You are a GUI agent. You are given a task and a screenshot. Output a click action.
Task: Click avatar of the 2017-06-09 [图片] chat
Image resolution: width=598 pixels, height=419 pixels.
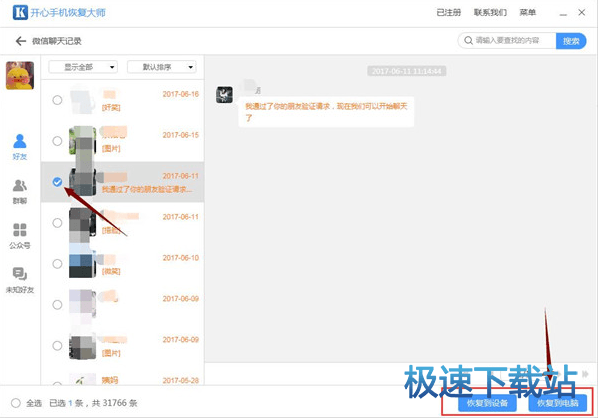(82, 345)
